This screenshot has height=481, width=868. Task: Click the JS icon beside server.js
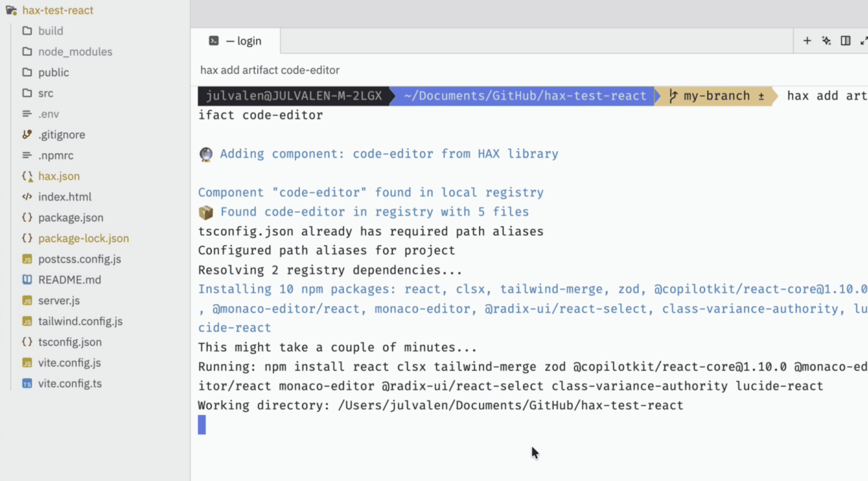tap(27, 300)
